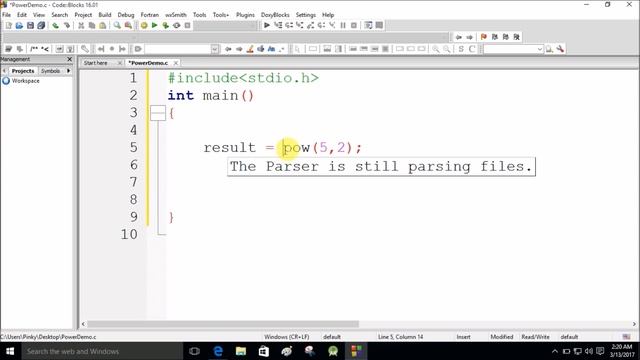Screen dimensions: 640x360
Task: Click the wrench options icon
Action: tap(560, 49)
